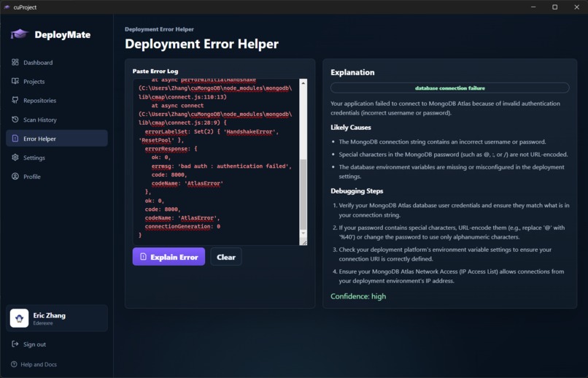Click the Repositories GitHub icon
Image resolution: width=588 pixels, height=378 pixels.
(x=15, y=100)
